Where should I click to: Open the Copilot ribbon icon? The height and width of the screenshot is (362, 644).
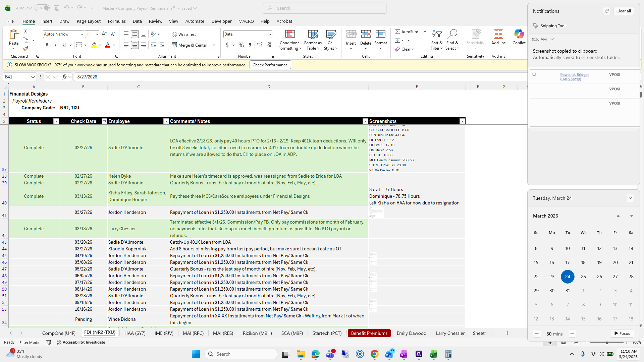click(519, 34)
